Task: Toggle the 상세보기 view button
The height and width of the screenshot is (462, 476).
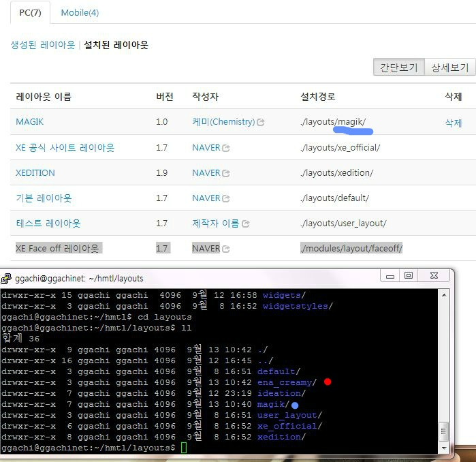Action: 450,67
